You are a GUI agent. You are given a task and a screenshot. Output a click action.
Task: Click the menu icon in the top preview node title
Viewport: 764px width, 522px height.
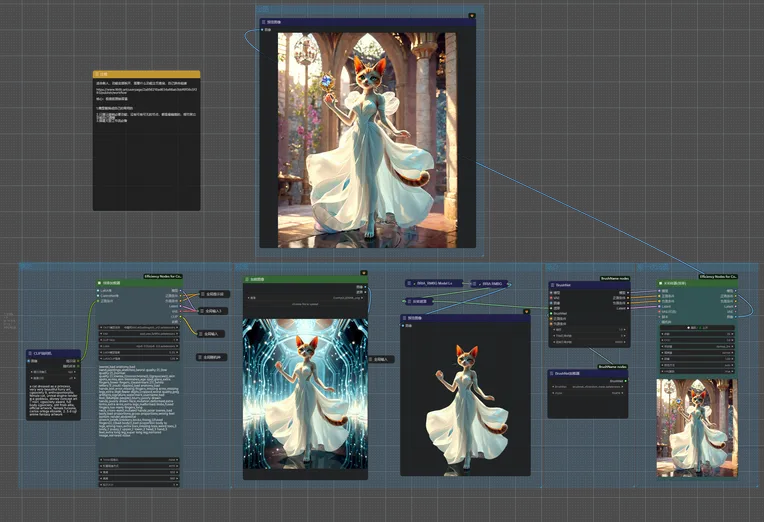[x=264, y=22]
